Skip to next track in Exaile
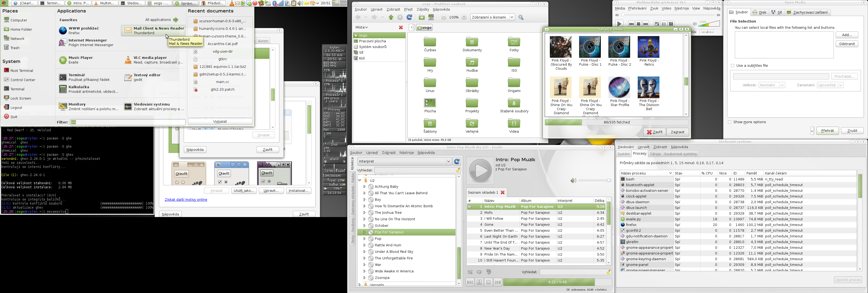 tap(498, 282)
